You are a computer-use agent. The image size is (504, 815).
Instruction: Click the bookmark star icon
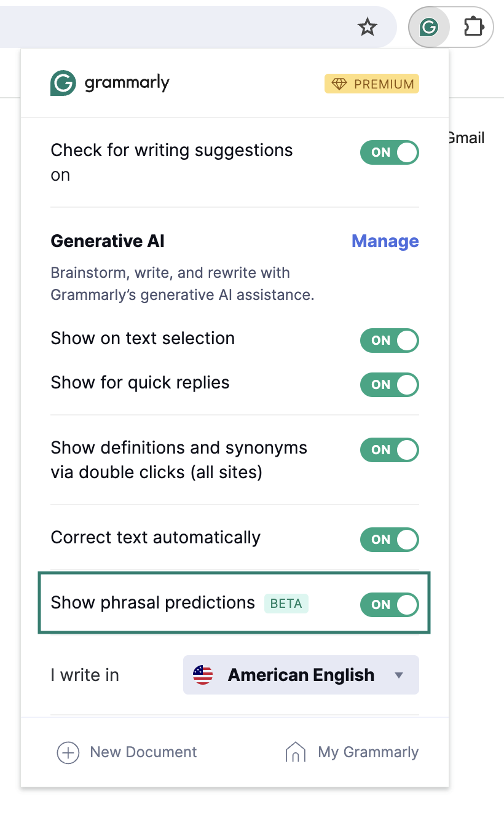tap(368, 27)
